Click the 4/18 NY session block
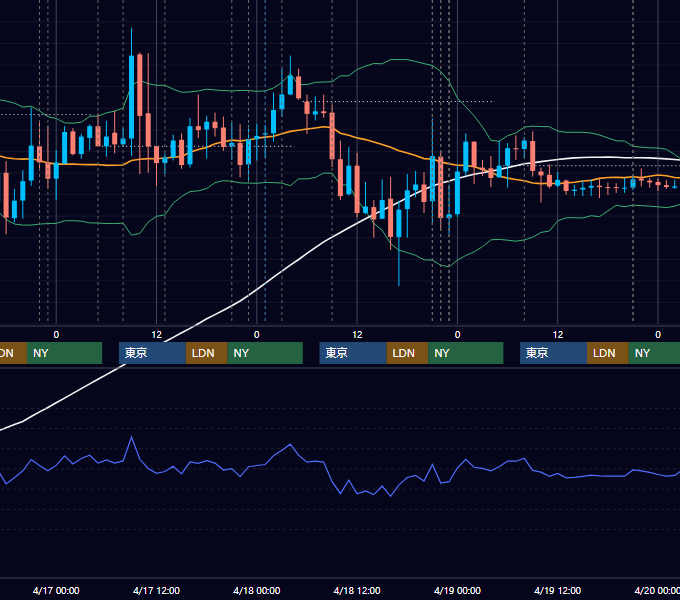The image size is (680, 600). (x=466, y=353)
